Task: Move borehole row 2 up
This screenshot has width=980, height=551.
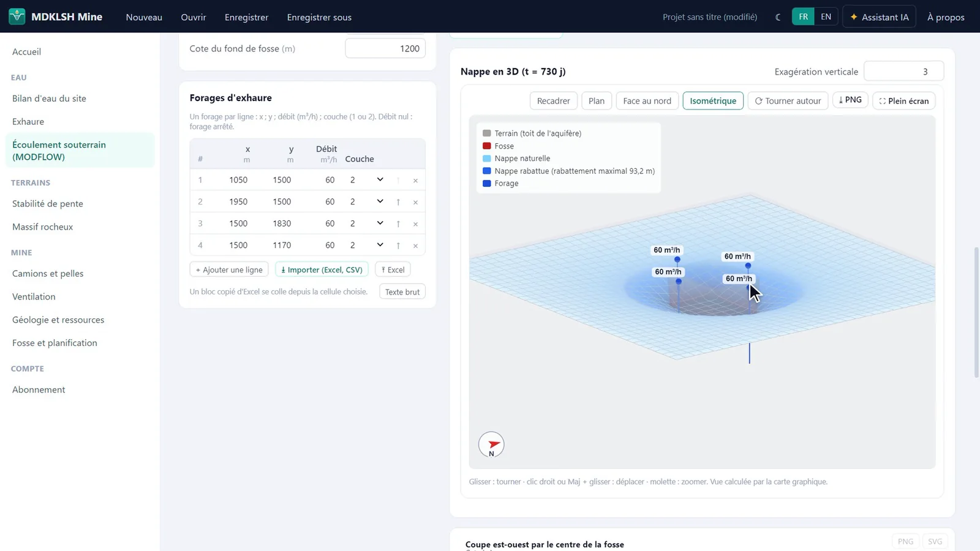Action: tap(398, 202)
